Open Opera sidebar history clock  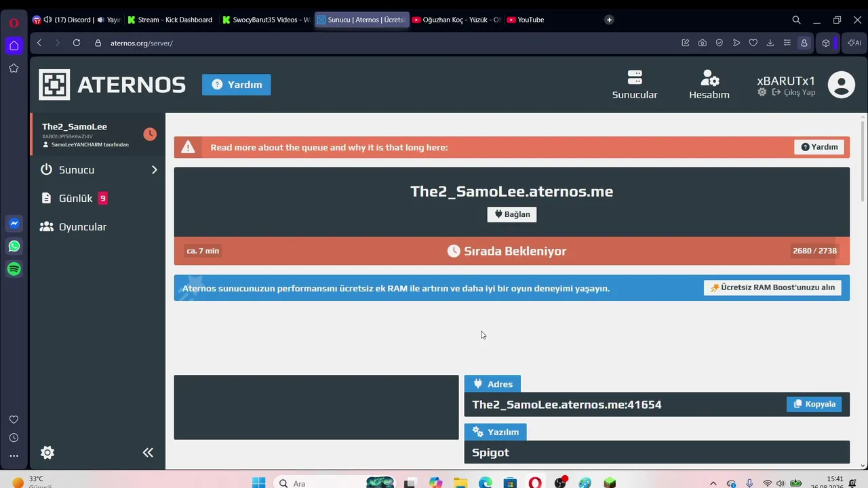pyautogui.click(x=14, y=438)
